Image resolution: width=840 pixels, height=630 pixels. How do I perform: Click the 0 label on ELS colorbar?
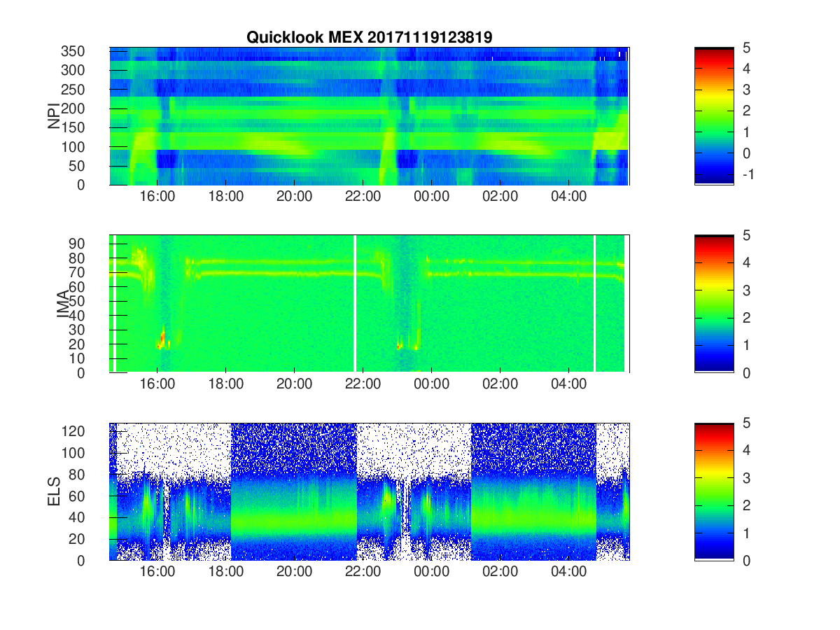746,560
